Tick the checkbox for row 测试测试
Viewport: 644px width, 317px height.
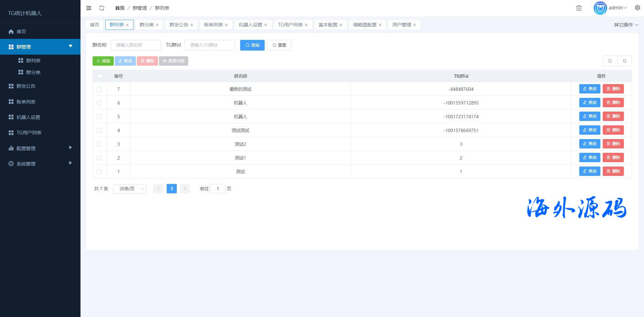(99, 130)
